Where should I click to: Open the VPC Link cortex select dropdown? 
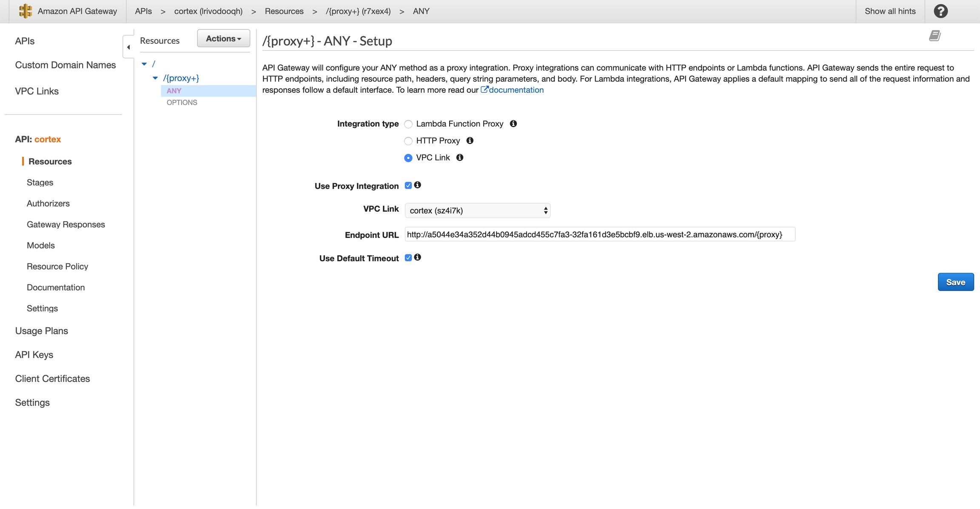[477, 210]
